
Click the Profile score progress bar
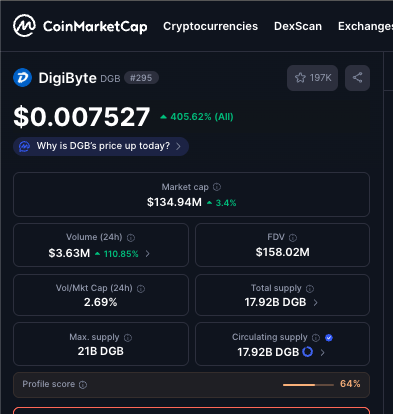coord(308,385)
